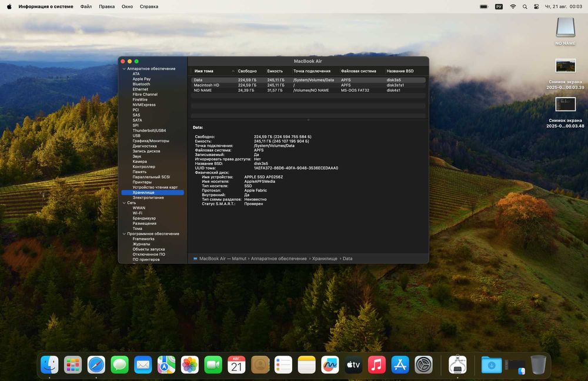Click the battery status icon

pos(484,6)
